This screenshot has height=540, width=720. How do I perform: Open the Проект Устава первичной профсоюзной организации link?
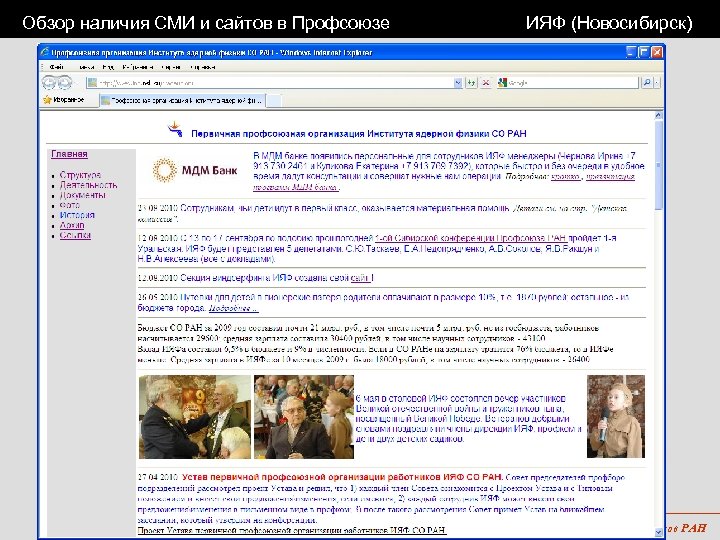click(x=292, y=530)
